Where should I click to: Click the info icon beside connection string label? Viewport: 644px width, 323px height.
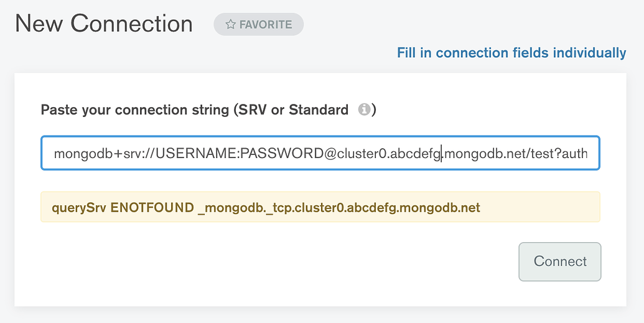[364, 110]
